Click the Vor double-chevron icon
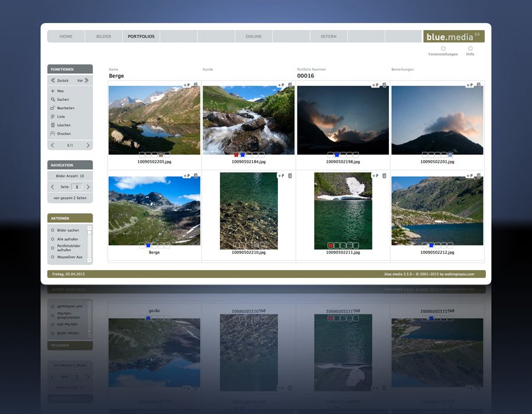The image size is (532, 414). [x=86, y=80]
